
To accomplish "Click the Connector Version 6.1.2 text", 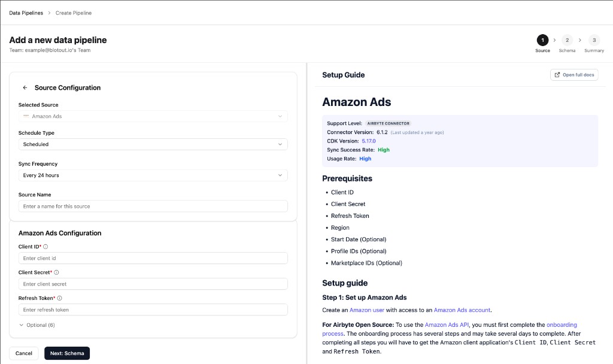I will pyautogui.click(x=357, y=132).
